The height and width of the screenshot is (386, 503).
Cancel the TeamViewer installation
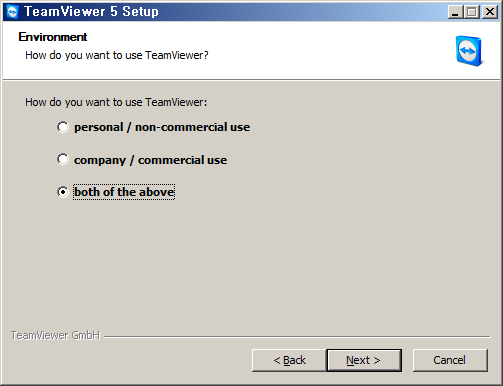click(x=450, y=360)
